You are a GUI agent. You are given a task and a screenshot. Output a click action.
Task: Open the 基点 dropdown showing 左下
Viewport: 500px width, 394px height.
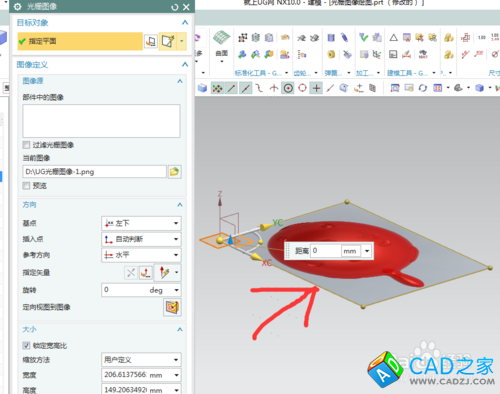(141, 223)
